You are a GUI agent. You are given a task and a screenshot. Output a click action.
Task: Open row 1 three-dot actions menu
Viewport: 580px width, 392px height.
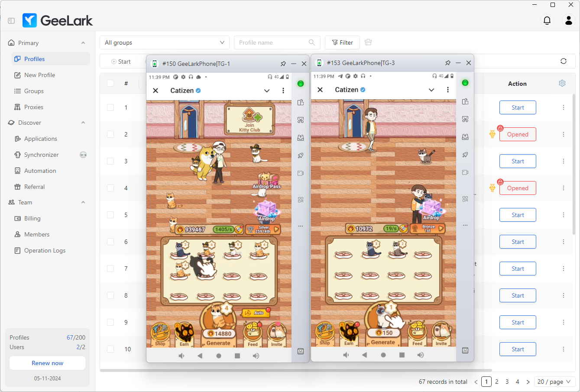564,107
